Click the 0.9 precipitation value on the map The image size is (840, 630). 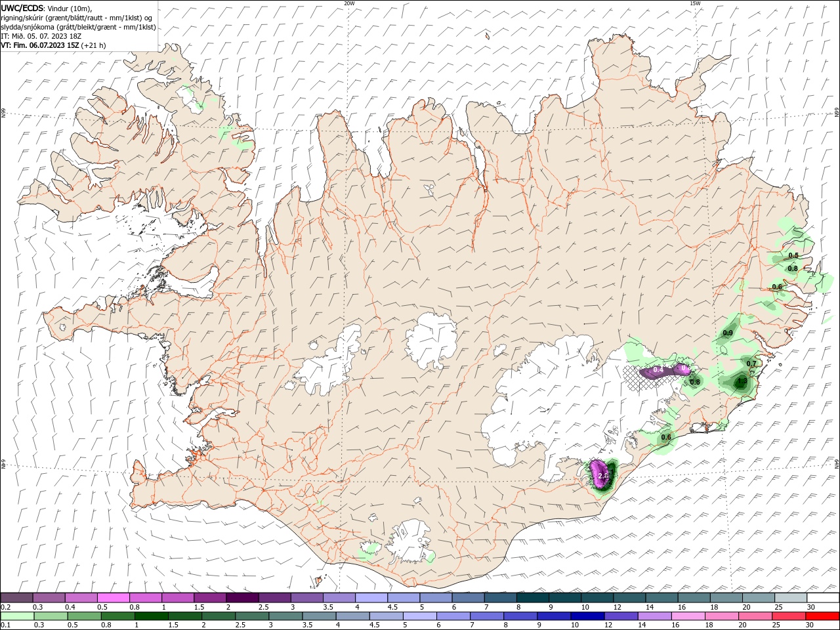[x=728, y=333]
